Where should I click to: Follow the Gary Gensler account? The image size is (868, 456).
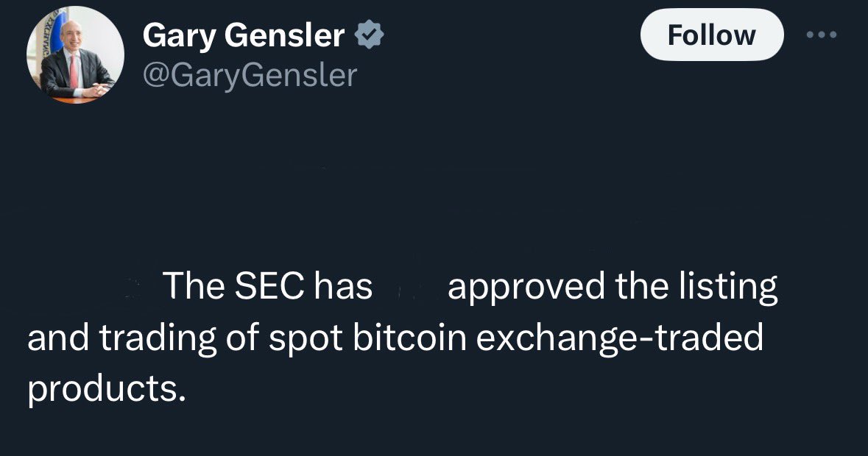click(711, 35)
